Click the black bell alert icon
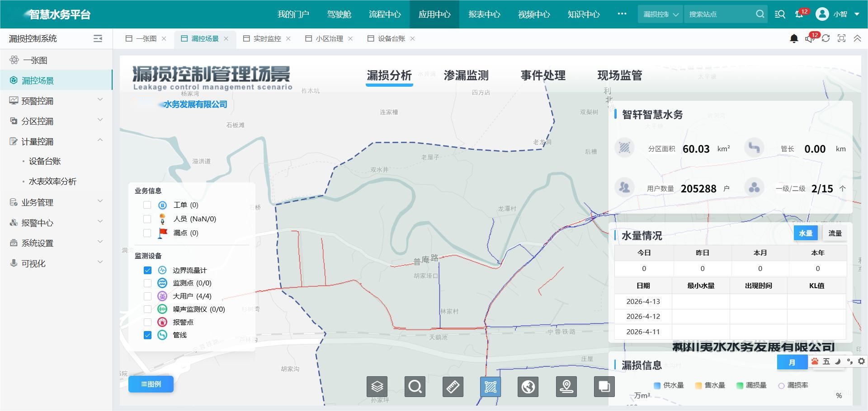 (x=794, y=39)
